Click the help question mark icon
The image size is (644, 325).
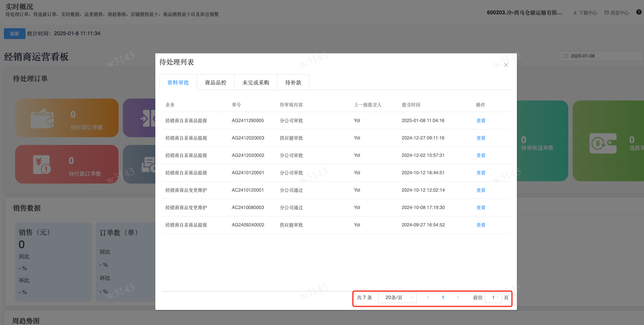click(639, 12)
